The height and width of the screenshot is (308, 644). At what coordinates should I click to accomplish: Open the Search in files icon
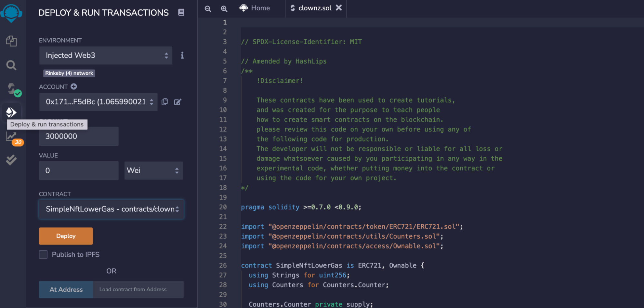click(x=11, y=65)
